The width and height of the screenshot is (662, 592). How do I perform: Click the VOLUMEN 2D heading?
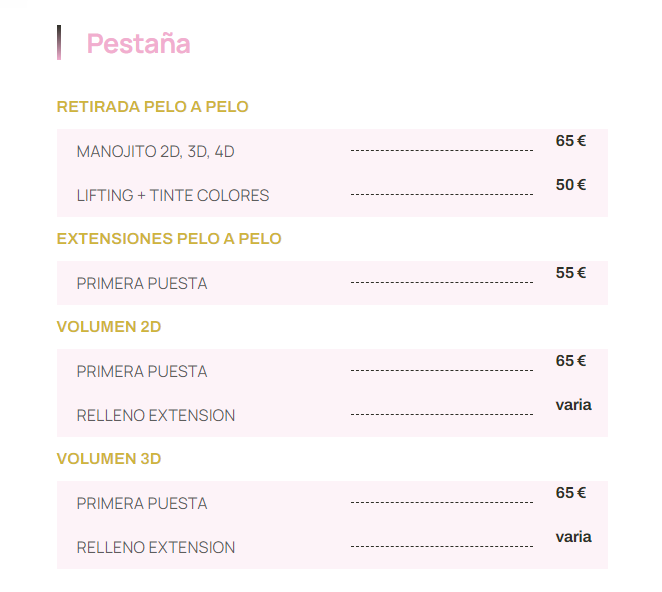109,327
